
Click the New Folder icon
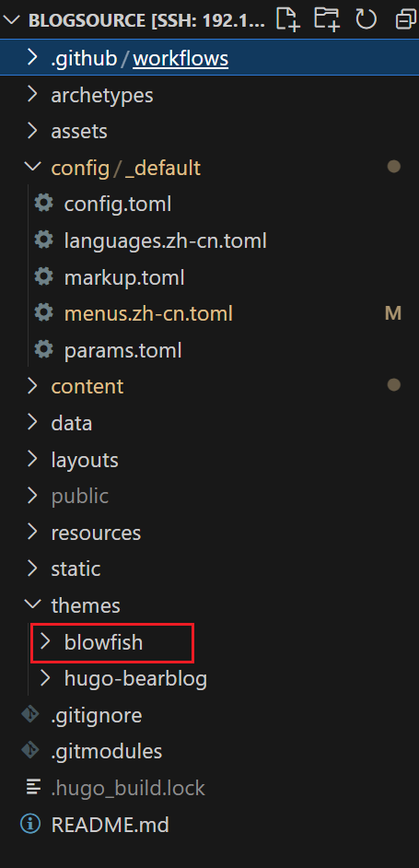click(x=327, y=19)
